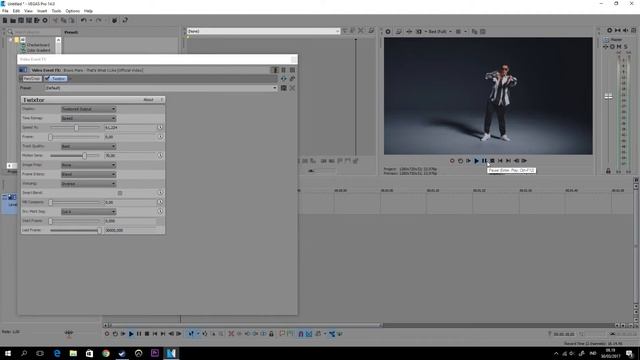Toggle Enable Snapping magnet icon

pyautogui.click(x=301, y=334)
